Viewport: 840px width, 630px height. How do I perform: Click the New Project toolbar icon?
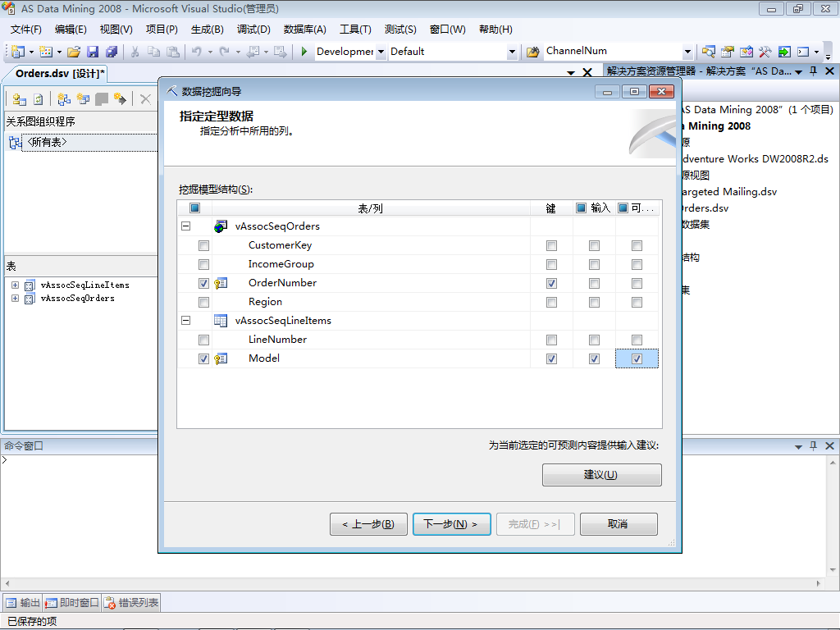click(x=18, y=52)
